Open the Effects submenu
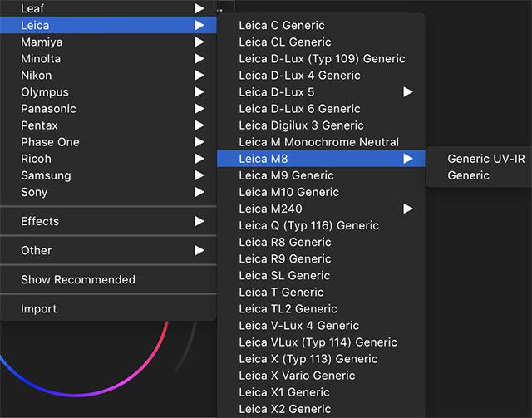 [x=108, y=221]
